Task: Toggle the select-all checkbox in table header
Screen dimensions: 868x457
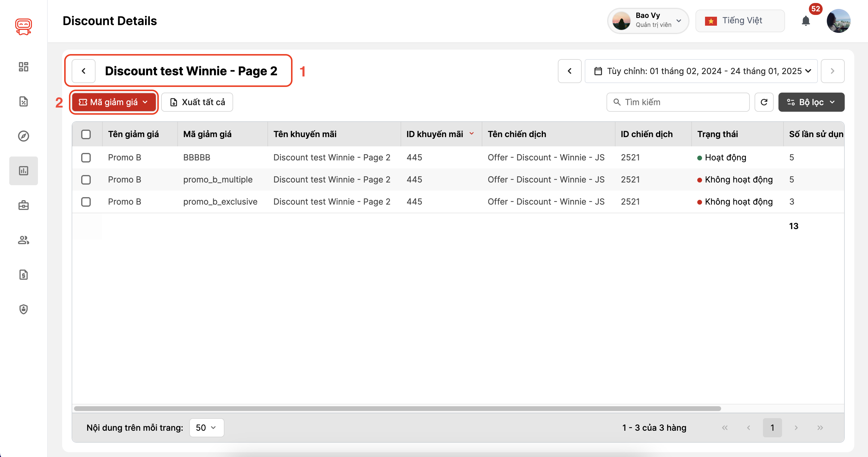Action: click(86, 134)
